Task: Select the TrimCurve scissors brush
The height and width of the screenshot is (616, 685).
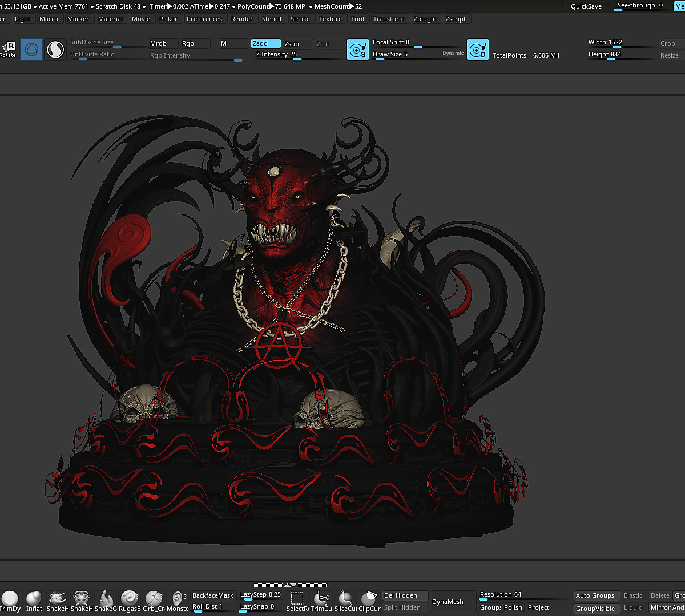Action: click(x=321, y=601)
